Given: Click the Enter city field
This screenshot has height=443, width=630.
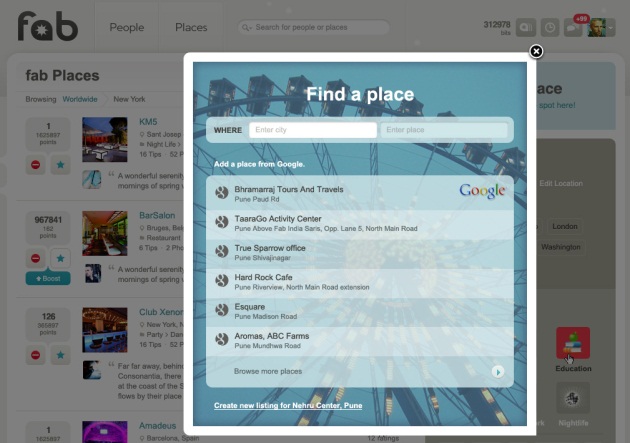Looking at the screenshot, I should tap(313, 130).
